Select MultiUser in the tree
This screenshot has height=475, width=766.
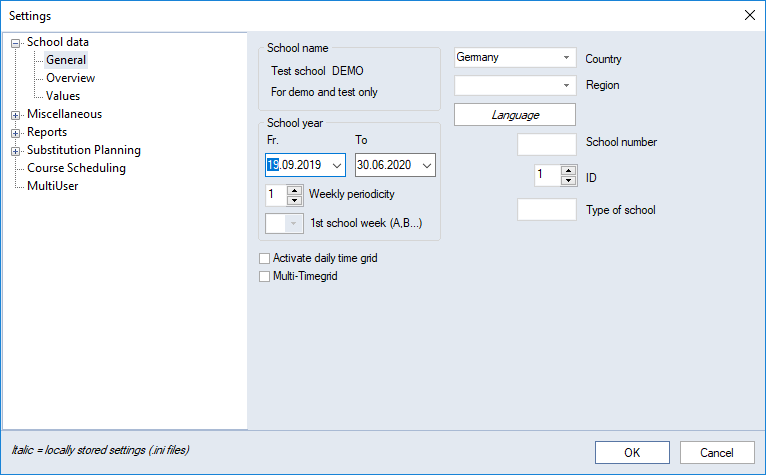click(x=53, y=186)
